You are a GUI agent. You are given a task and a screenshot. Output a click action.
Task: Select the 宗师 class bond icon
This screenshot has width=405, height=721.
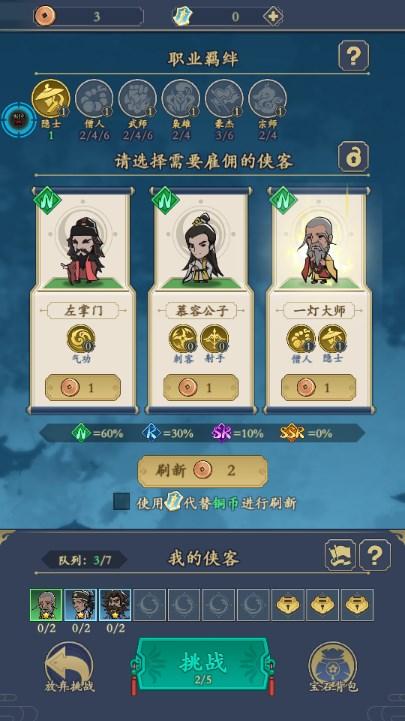(x=268, y=99)
